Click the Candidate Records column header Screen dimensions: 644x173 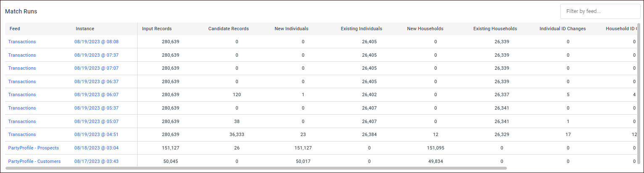click(x=228, y=29)
